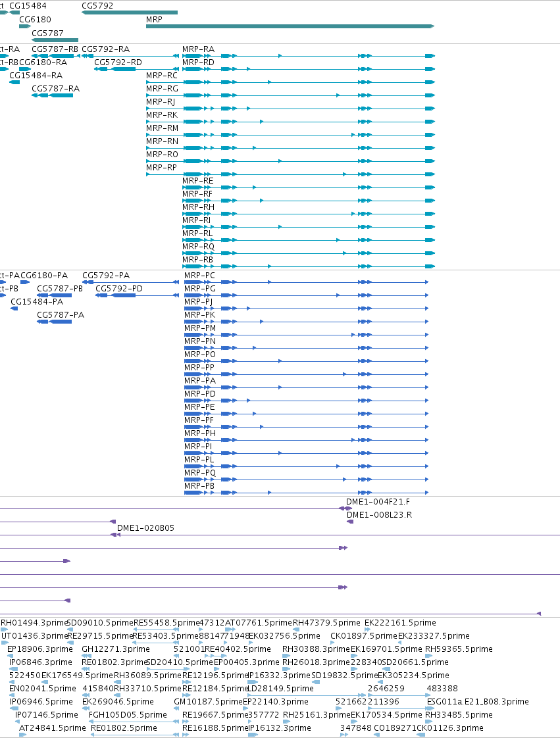Screen dimensions: 560x738
Task: Click protein MRP-PP
Action: [x=199, y=368]
